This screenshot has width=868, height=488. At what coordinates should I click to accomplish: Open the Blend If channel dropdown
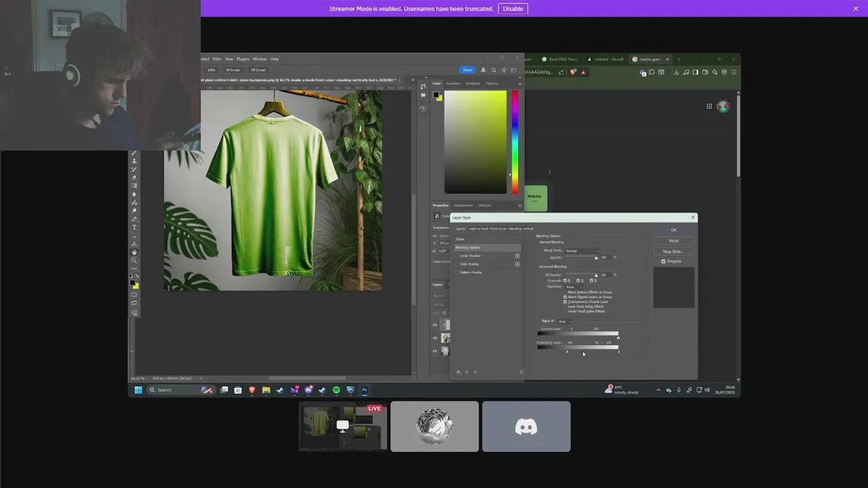click(566, 321)
